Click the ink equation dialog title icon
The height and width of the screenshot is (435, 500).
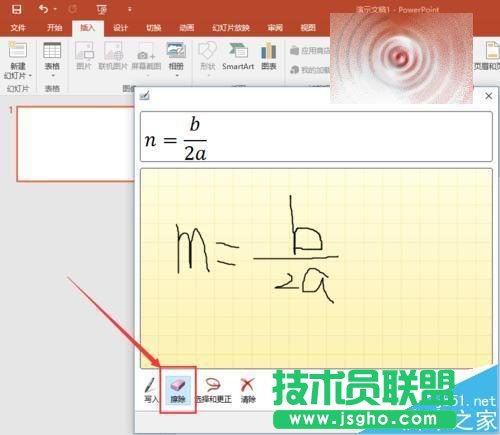coord(145,96)
